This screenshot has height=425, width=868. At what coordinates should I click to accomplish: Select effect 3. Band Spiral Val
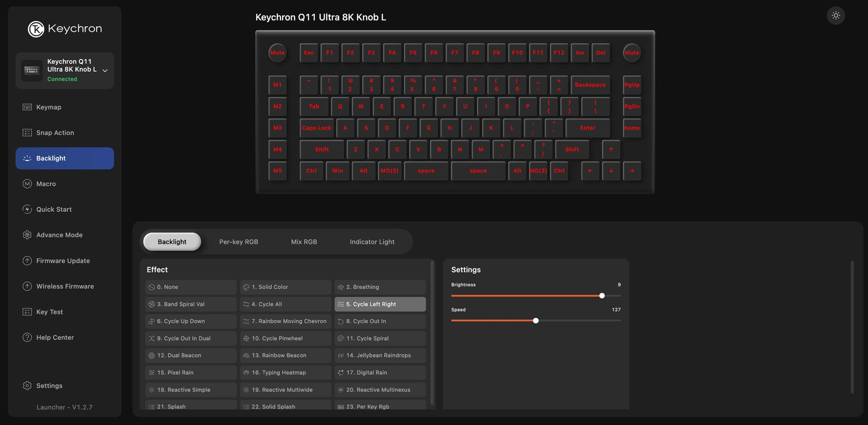tap(191, 304)
